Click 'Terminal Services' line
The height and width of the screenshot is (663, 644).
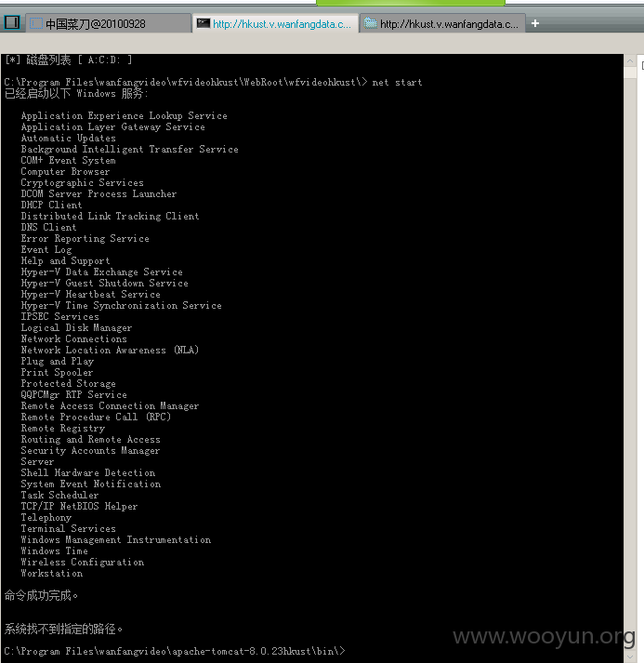click(69, 528)
